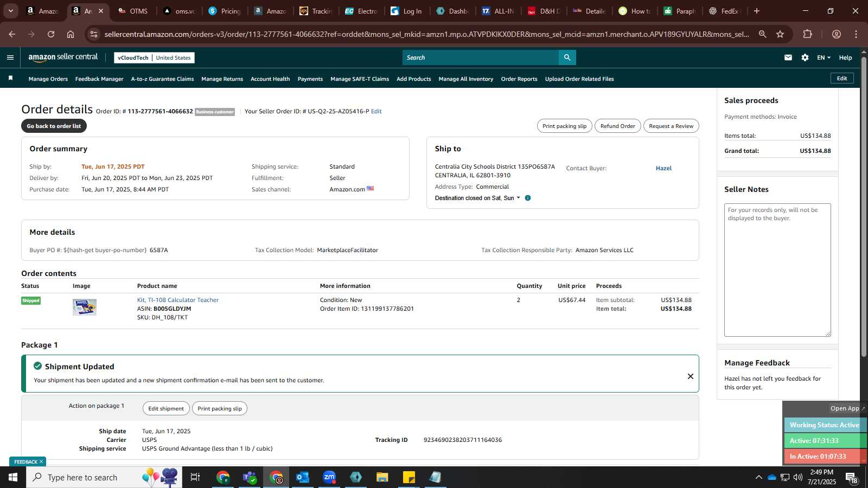Open the tab search dropdown arrow
Screen dimensions: 868x488
(x=10, y=11)
